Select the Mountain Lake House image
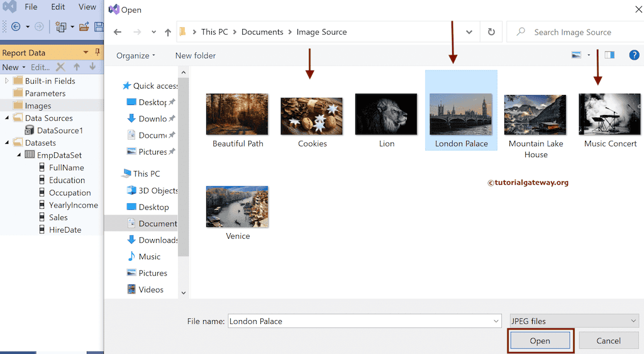644x354 pixels. 536,126
